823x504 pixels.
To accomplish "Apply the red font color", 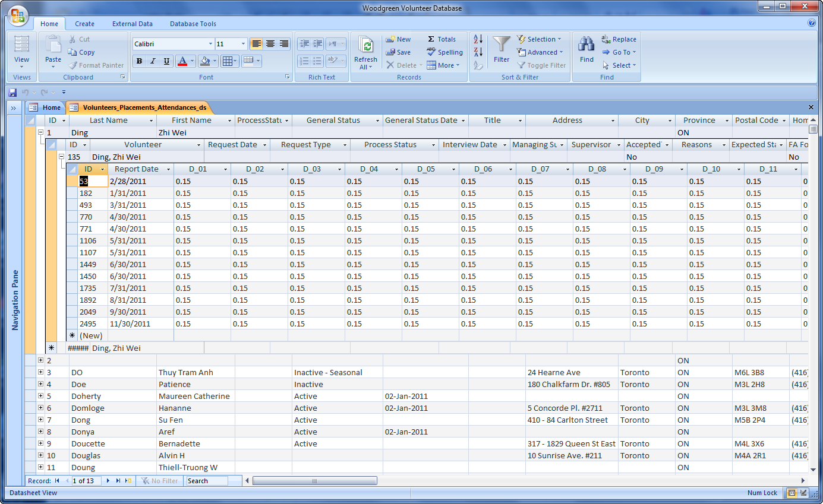I will [182, 61].
